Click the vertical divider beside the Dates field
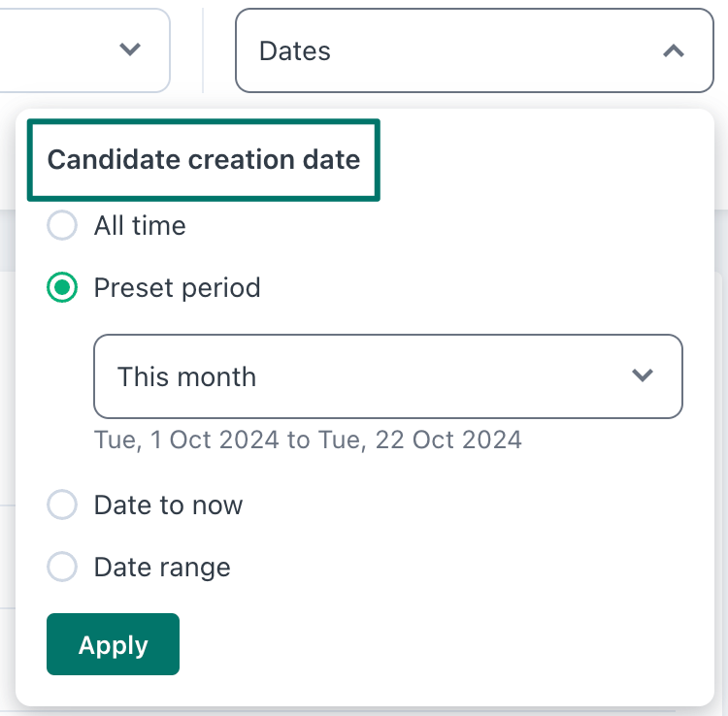The width and height of the screenshot is (728, 716). click(x=203, y=50)
